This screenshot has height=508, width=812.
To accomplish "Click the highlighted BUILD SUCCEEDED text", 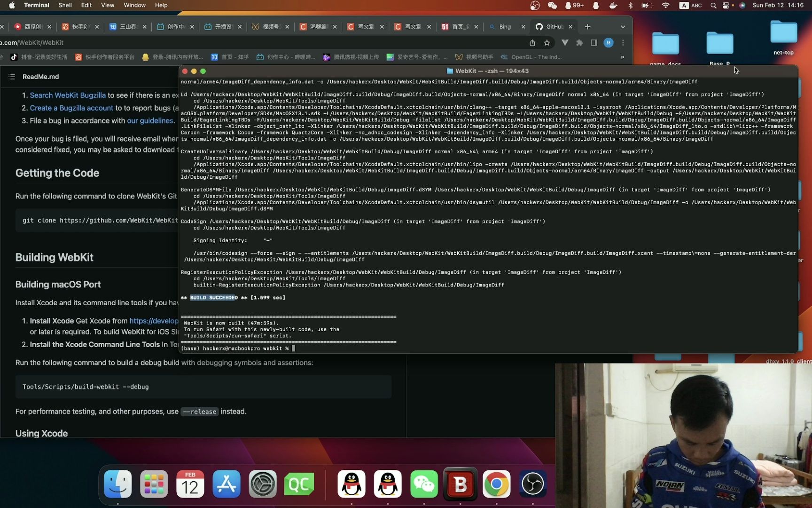I will pyautogui.click(x=214, y=298).
